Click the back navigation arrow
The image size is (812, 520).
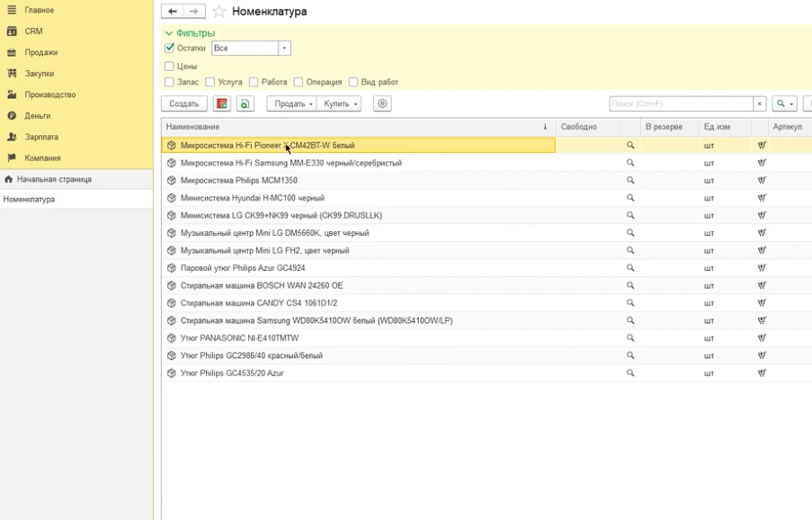coord(173,12)
